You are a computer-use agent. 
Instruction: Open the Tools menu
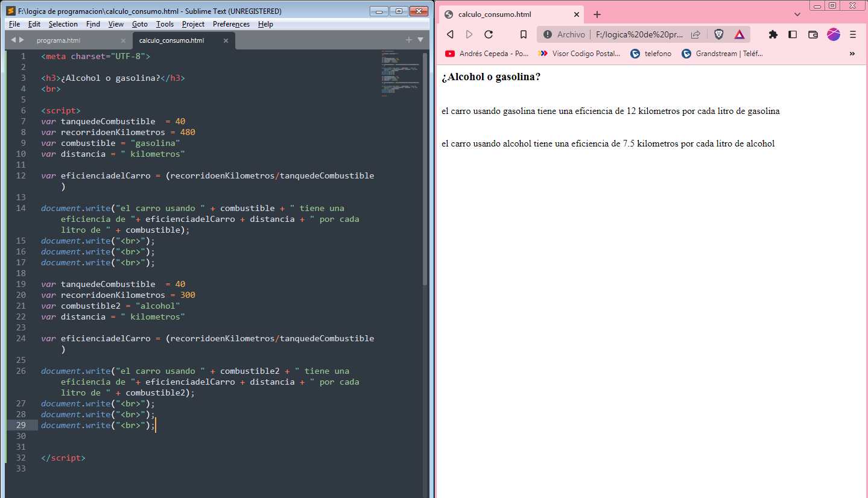[x=165, y=24]
